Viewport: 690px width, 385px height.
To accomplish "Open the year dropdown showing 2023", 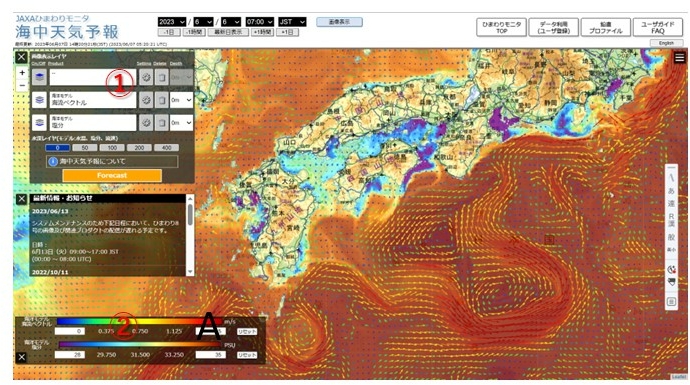I will [172, 22].
